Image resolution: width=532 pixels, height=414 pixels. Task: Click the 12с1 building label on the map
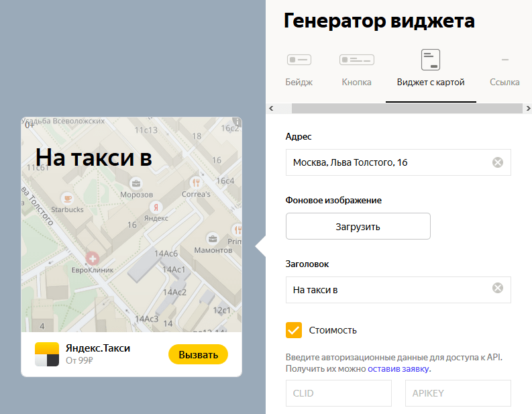[221, 310]
